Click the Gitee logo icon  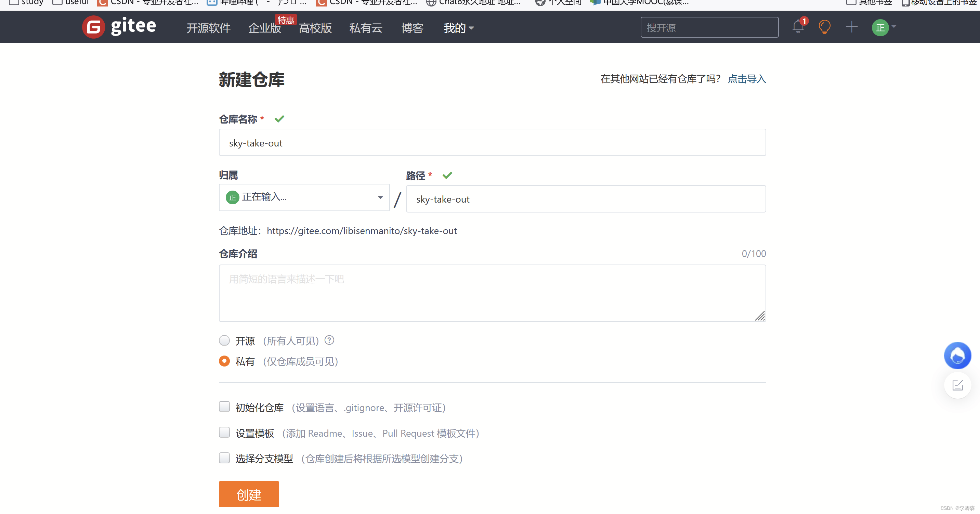pos(94,27)
